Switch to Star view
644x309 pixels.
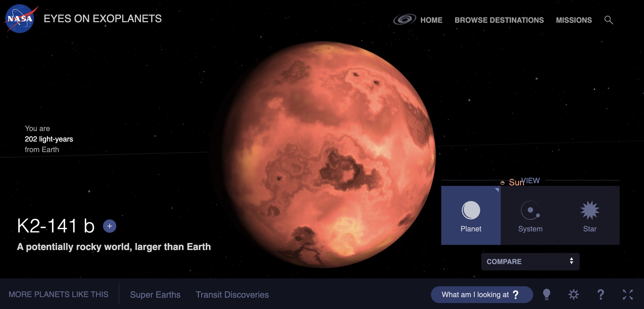click(x=590, y=215)
